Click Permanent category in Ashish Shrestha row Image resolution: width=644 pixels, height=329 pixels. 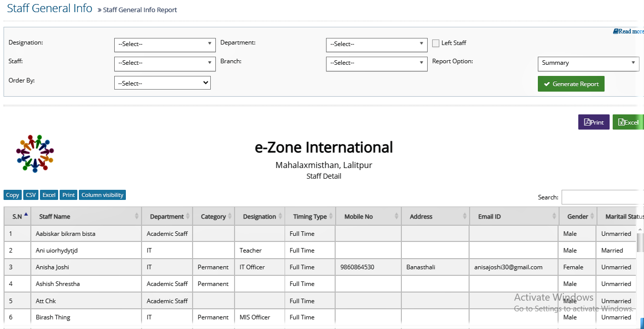coord(214,284)
